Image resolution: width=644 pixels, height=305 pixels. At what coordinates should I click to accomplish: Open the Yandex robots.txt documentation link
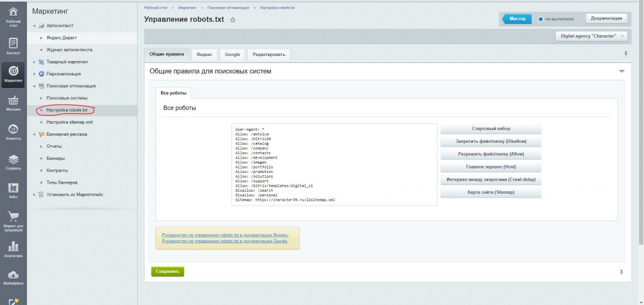225,235
